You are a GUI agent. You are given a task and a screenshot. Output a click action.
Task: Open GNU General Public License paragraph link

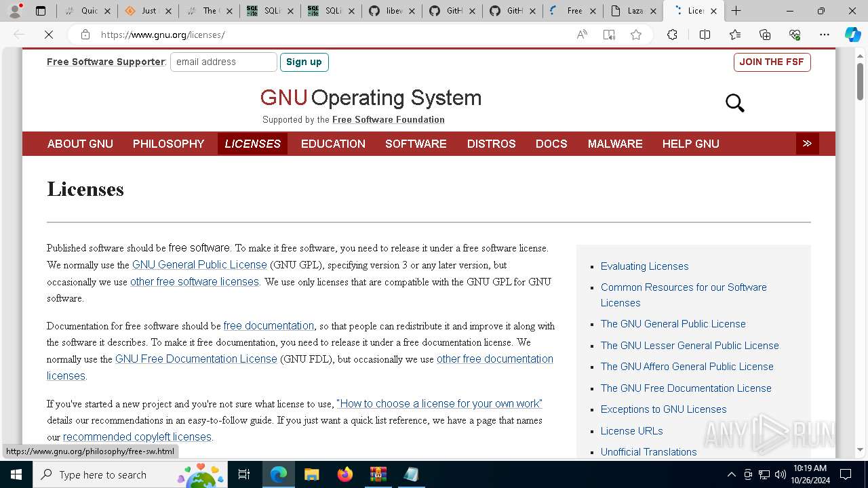pos(199,264)
